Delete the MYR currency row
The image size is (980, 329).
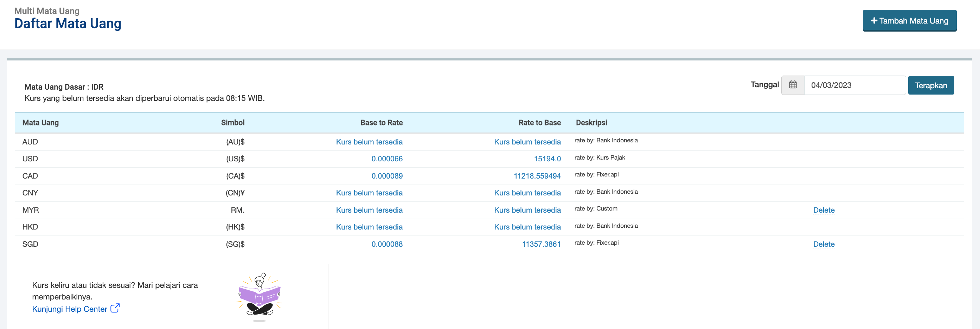[824, 210]
